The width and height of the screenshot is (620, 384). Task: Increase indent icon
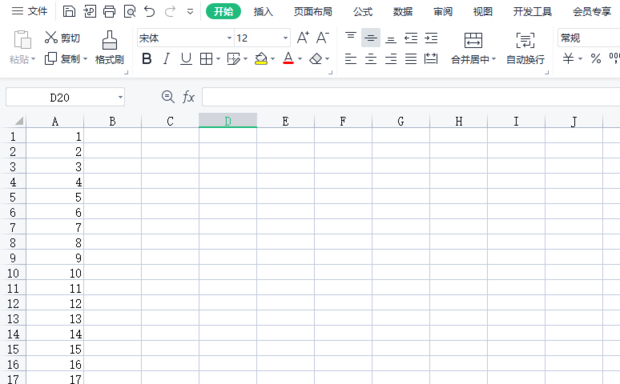[x=431, y=38]
